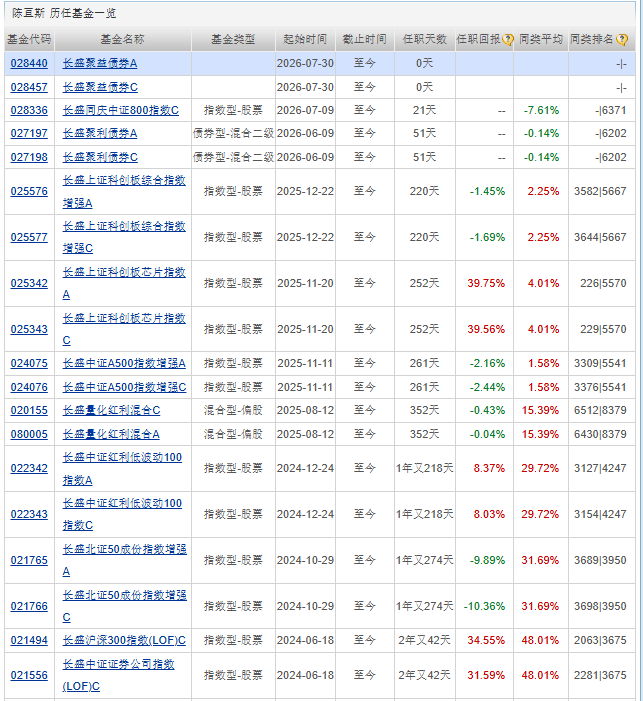This screenshot has width=643, height=701.
Task: Open fund 长盛聚益债券C link
Action: click(x=100, y=87)
